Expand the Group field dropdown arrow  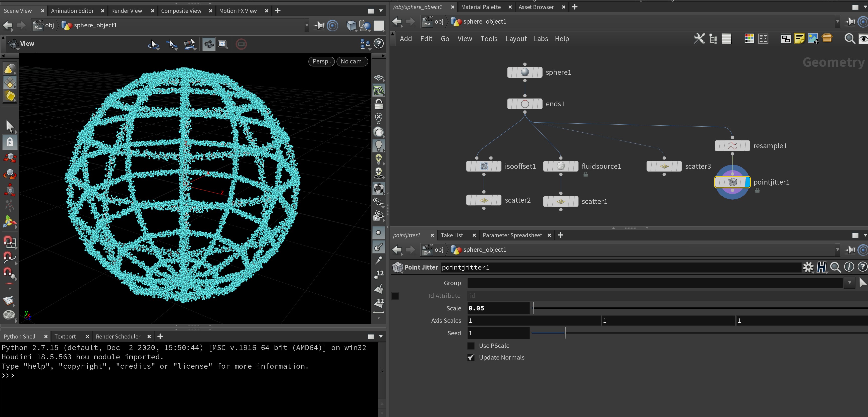[x=849, y=283]
